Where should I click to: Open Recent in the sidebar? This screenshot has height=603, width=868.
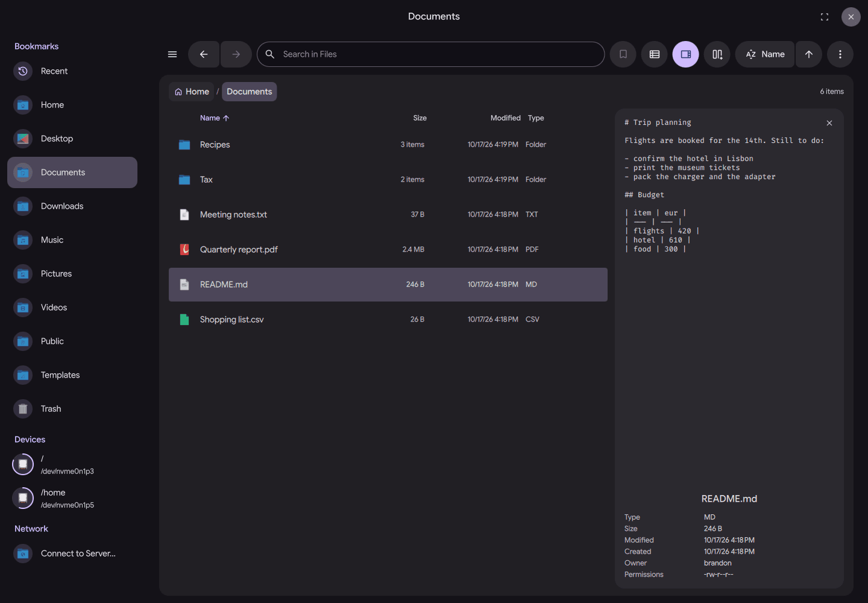(72, 71)
